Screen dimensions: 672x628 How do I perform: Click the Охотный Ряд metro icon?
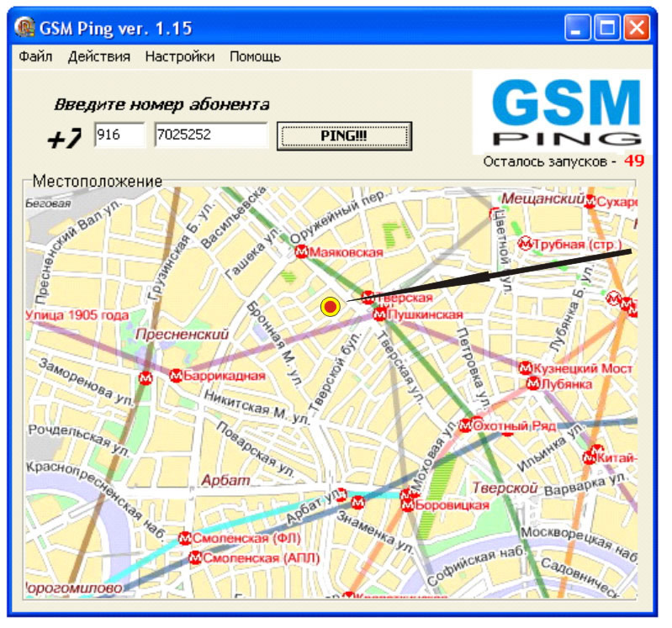pyautogui.click(x=466, y=425)
